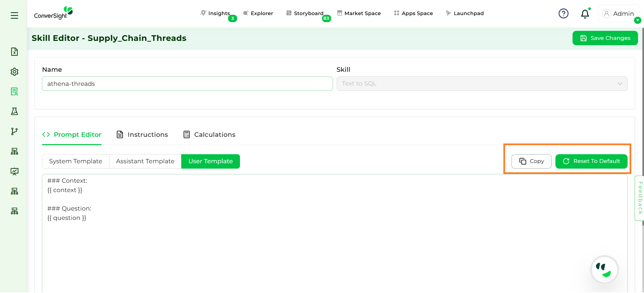Click the flask lab icon in the sidebar
The height and width of the screenshot is (293, 644).
click(x=14, y=111)
